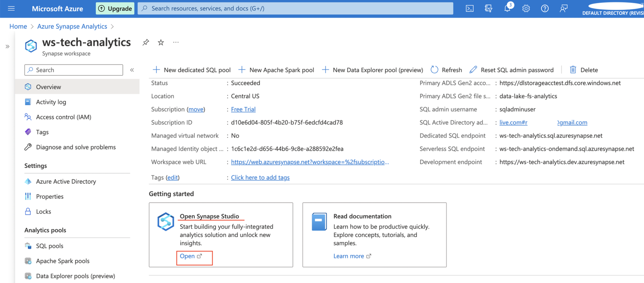The width and height of the screenshot is (644, 283).
Task: Go to Apache Spark pools
Action: pyautogui.click(x=63, y=261)
